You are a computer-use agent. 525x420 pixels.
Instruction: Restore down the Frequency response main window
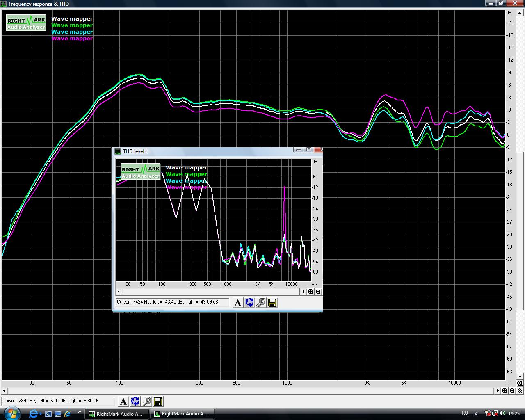[501, 3]
